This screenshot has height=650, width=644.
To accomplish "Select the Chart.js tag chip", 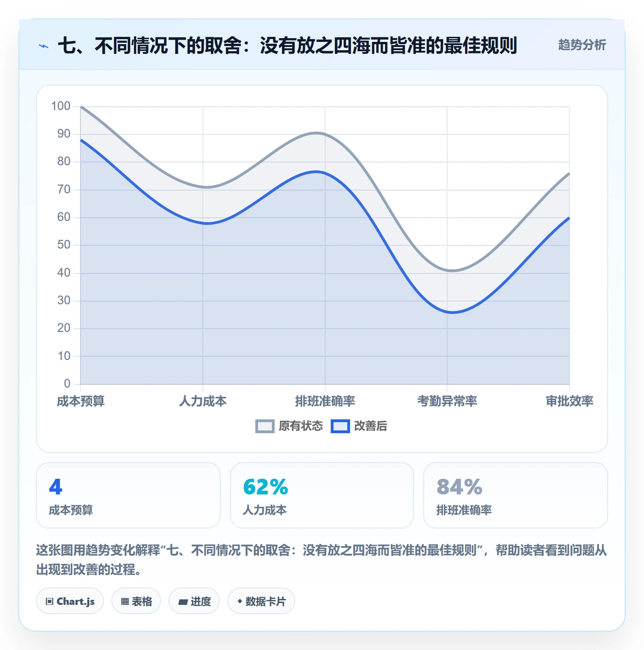I will [70, 601].
